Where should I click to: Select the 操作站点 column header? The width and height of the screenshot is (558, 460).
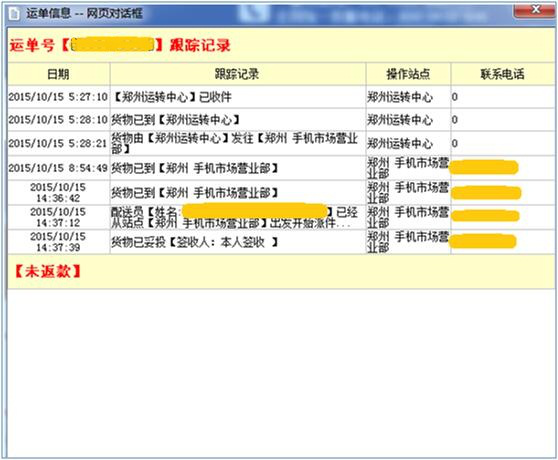pyautogui.click(x=408, y=74)
